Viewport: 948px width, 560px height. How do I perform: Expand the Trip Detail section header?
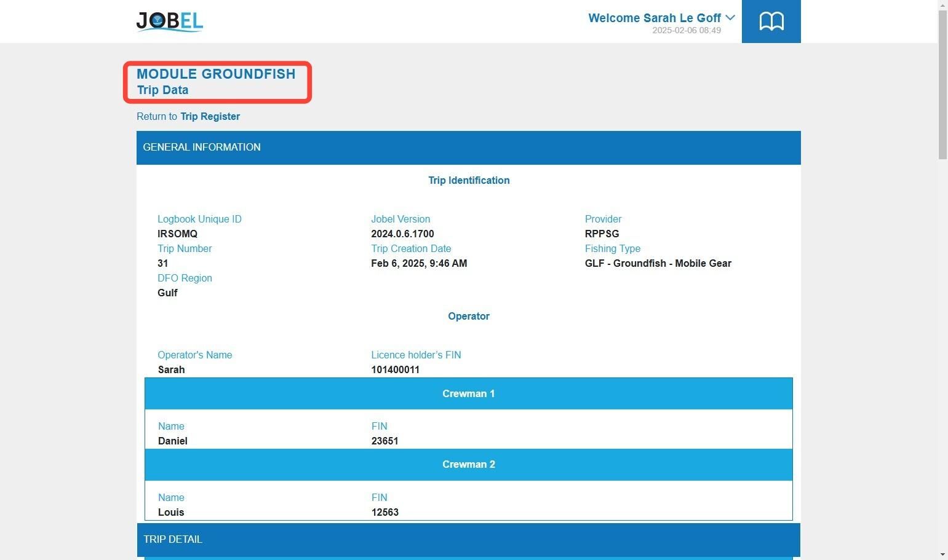pos(469,540)
